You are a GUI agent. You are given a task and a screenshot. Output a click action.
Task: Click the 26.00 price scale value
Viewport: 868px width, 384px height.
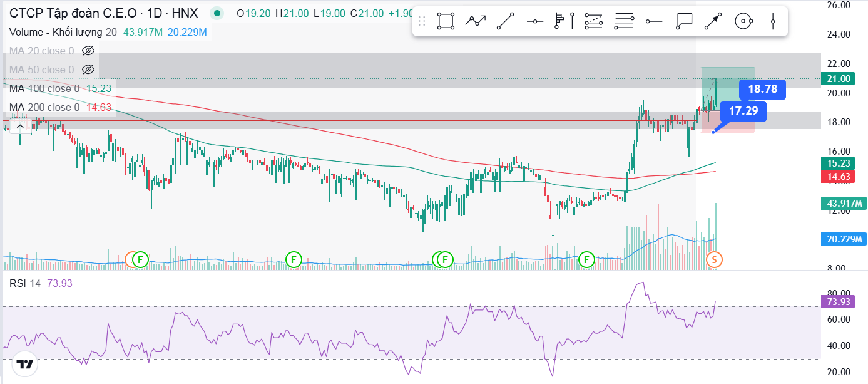(x=838, y=5)
